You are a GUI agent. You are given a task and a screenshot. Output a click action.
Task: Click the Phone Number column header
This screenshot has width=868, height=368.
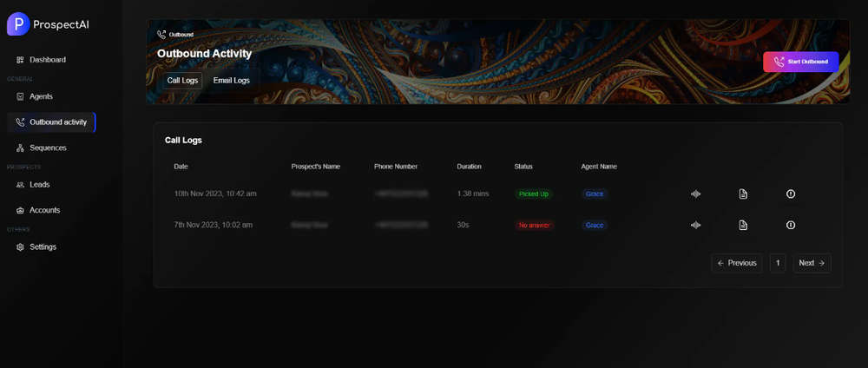pyautogui.click(x=396, y=167)
